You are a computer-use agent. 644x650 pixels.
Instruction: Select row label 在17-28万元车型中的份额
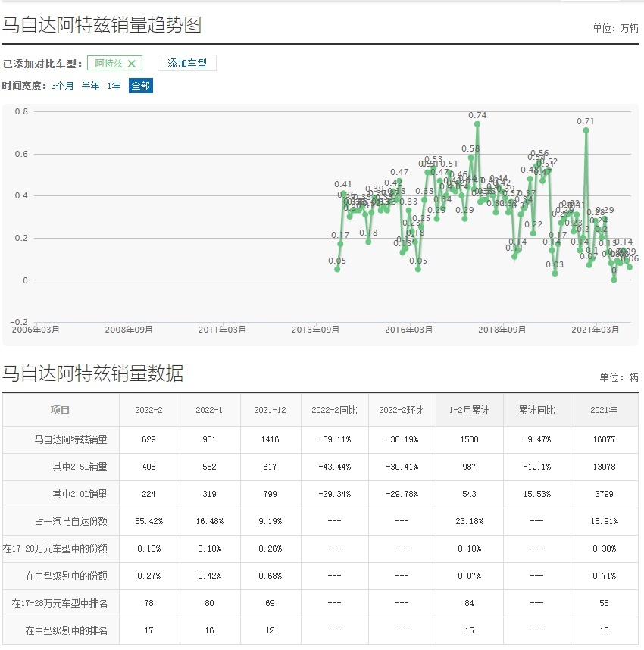[55, 548]
